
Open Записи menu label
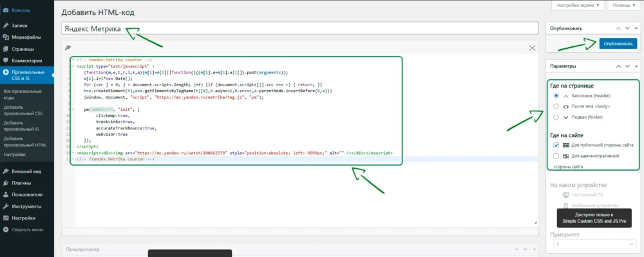(x=20, y=26)
